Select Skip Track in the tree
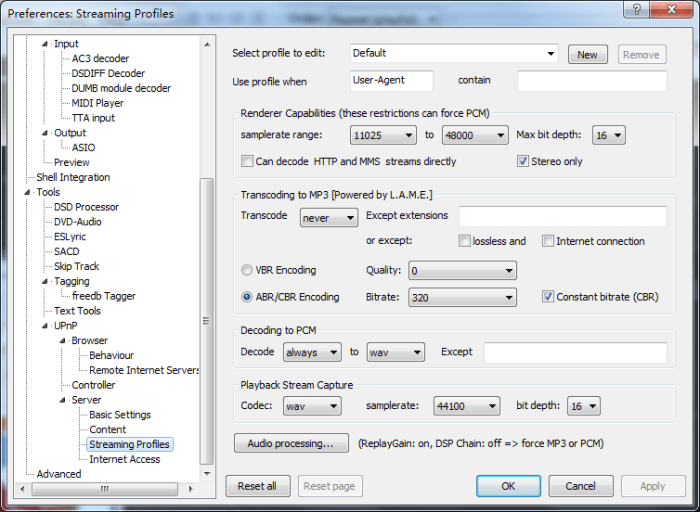The height and width of the screenshot is (512, 700). click(x=76, y=266)
